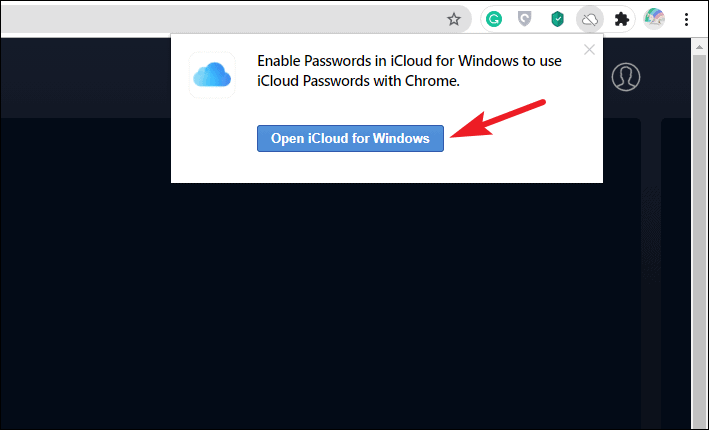Screen dimensions: 709x430
Task: Click the empty white area below popup button
Action: click(387, 167)
